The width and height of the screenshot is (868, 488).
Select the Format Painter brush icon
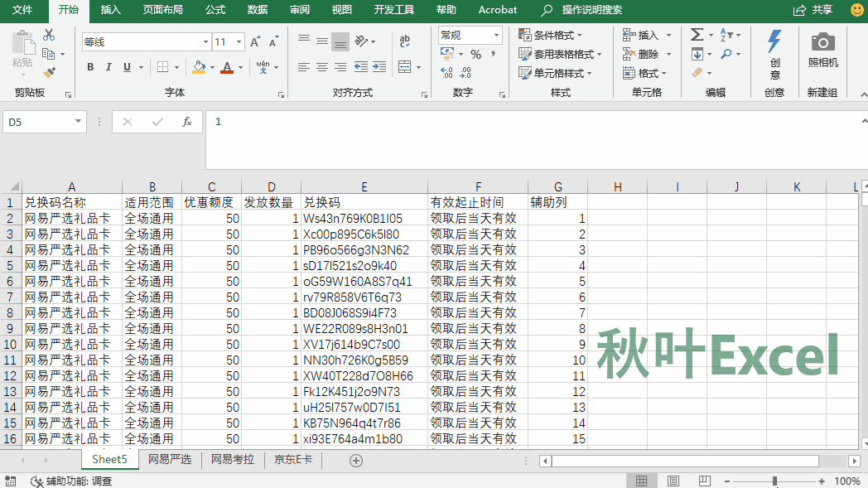pyautogui.click(x=49, y=72)
